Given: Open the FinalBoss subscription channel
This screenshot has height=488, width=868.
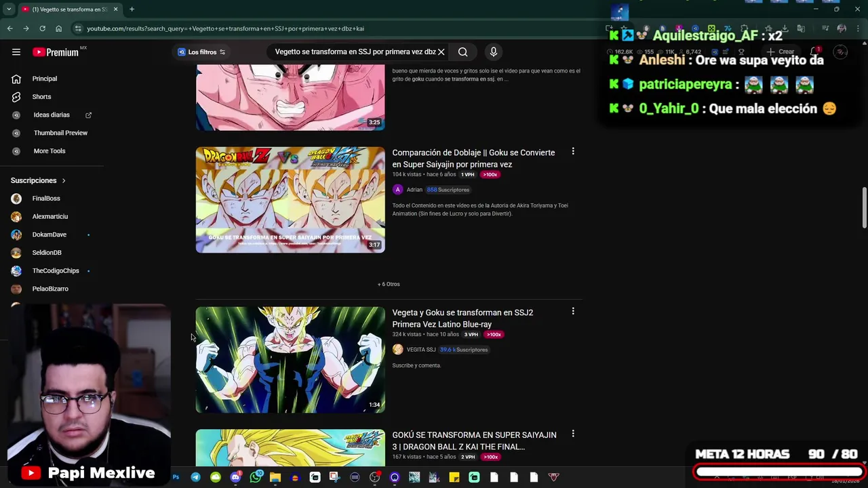Looking at the screenshot, I should pos(46,199).
